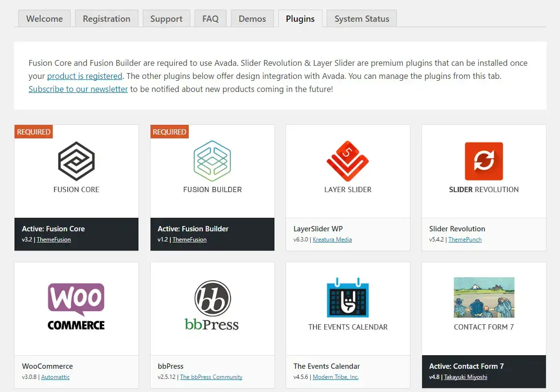Select the Plugins tab
The width and height of the screenshot is (560, 392).
tap(300, 18)
